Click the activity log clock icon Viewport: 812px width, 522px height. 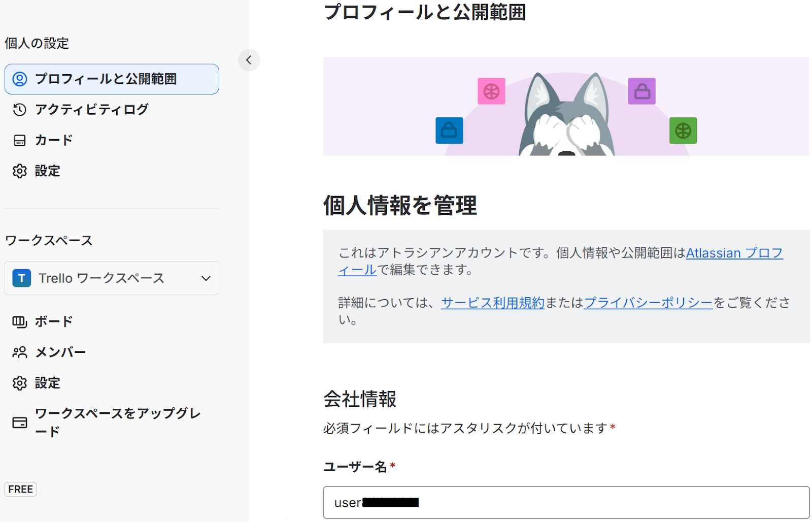(x=20, y=110)
